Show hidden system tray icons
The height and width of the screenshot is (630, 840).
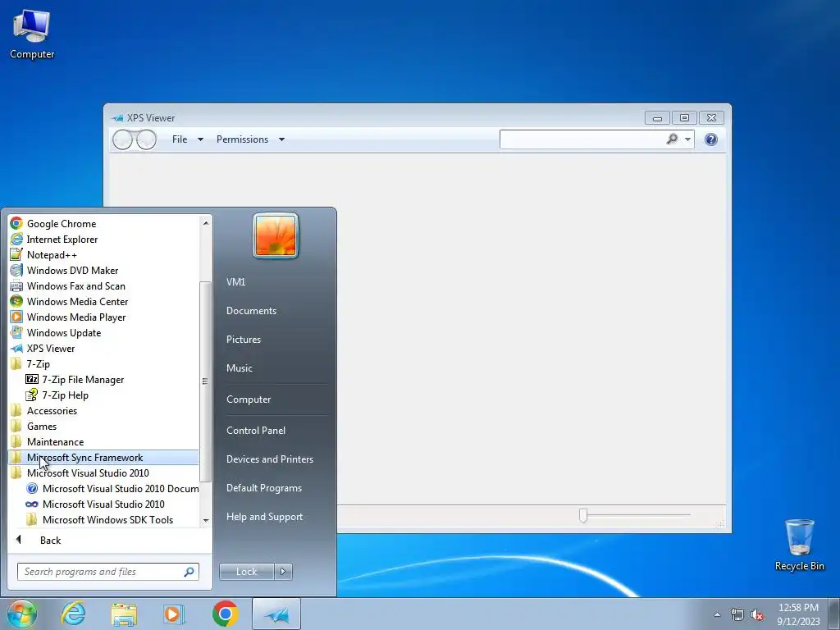tap(717, 614)
